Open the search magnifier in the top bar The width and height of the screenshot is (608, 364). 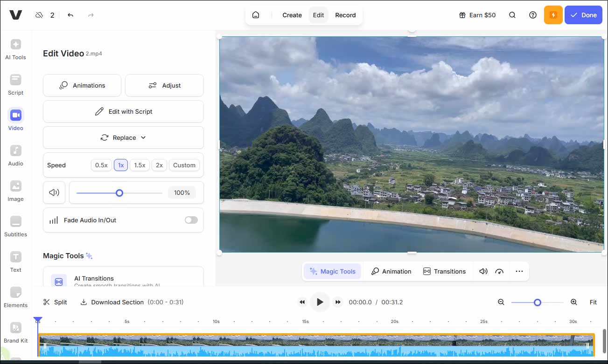tap(512, 14)
